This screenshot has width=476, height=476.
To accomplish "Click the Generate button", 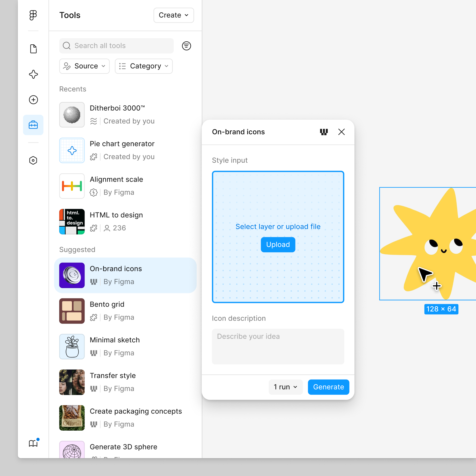I will (328, 387).
